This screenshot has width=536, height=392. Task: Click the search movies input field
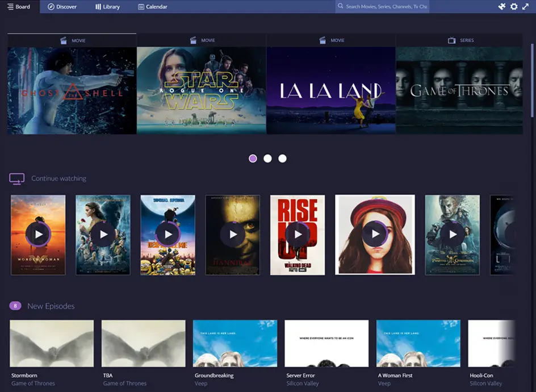pos(386,7)
